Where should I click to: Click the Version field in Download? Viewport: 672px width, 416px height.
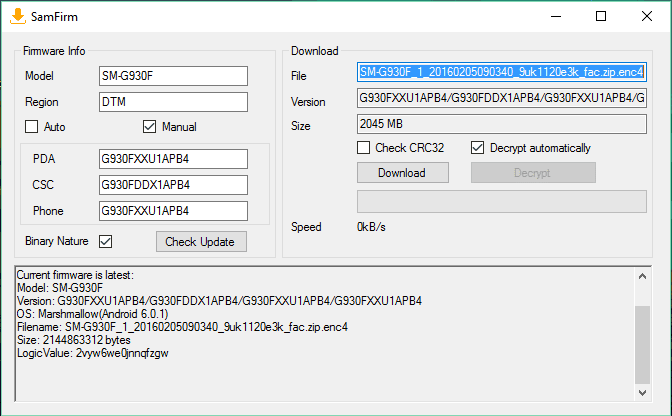point(502,98)
